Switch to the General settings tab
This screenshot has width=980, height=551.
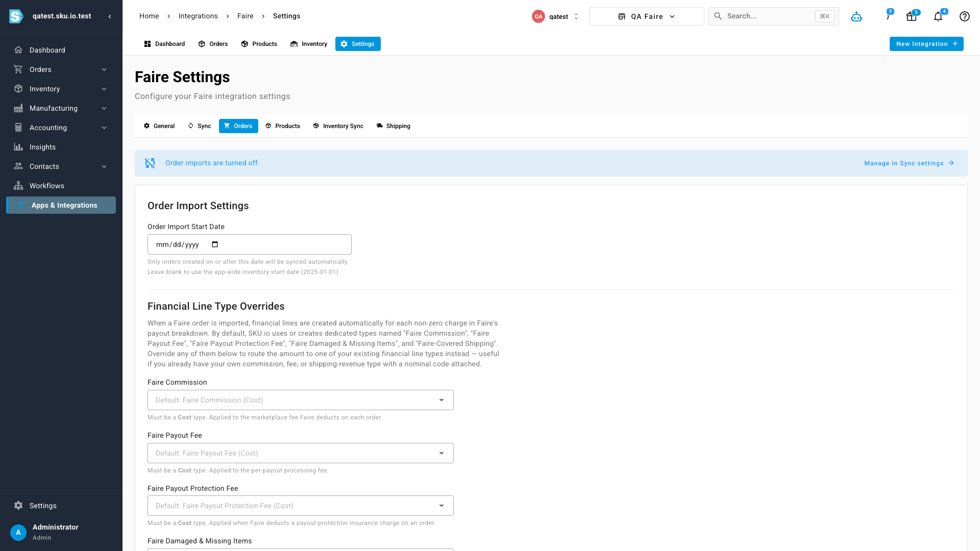tap(159, 126)
